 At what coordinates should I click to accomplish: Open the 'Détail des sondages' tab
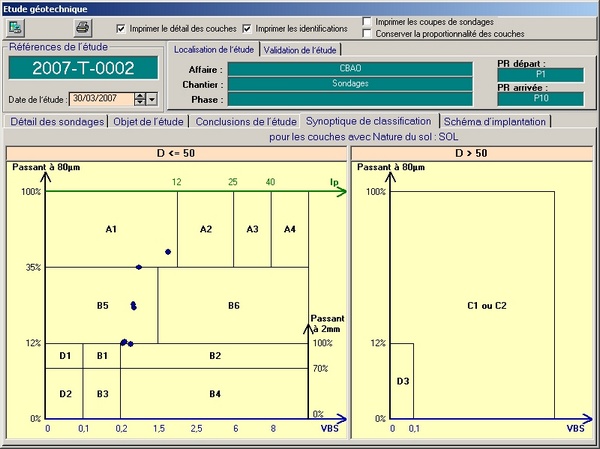pos(57,122)
